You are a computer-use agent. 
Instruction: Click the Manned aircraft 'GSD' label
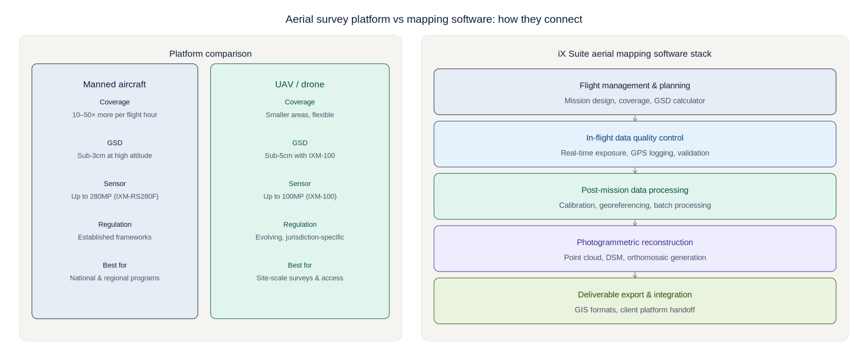(115, 143)
